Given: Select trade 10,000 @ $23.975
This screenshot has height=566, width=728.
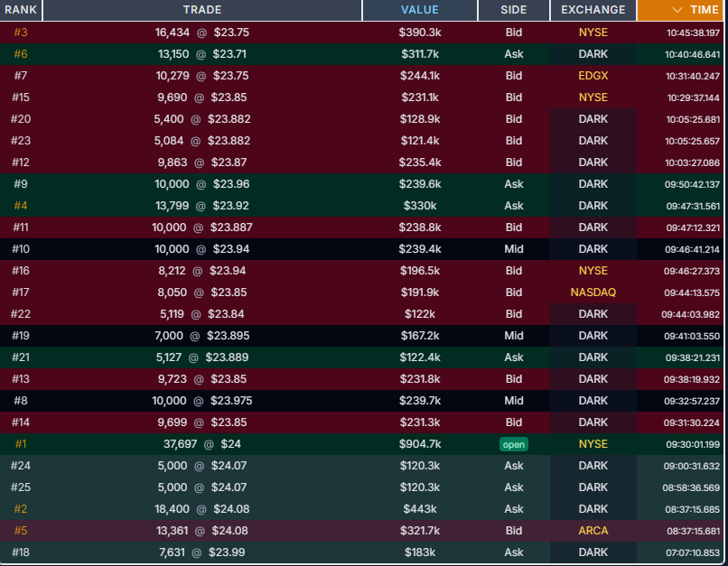Looking at the screenshot, I should (x=202, y=401).
